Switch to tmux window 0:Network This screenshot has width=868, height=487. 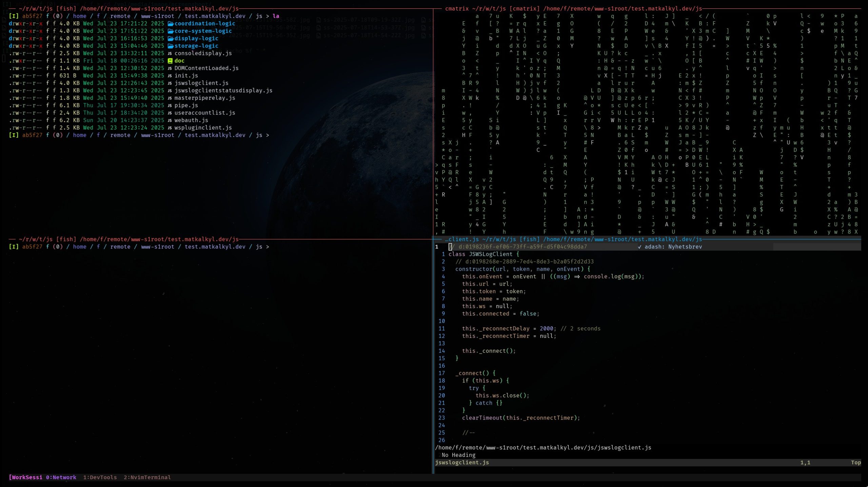click(61, 478)
